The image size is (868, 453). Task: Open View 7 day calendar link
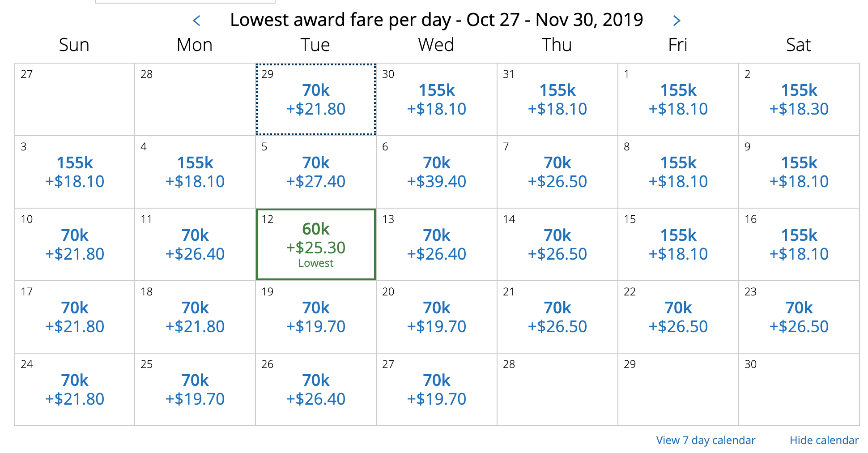coord(706,440)
